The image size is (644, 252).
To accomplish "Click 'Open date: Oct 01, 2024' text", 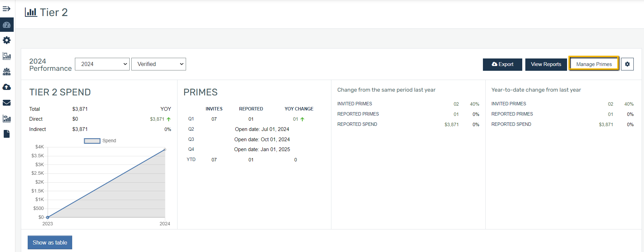I will [x=262, y=140].
